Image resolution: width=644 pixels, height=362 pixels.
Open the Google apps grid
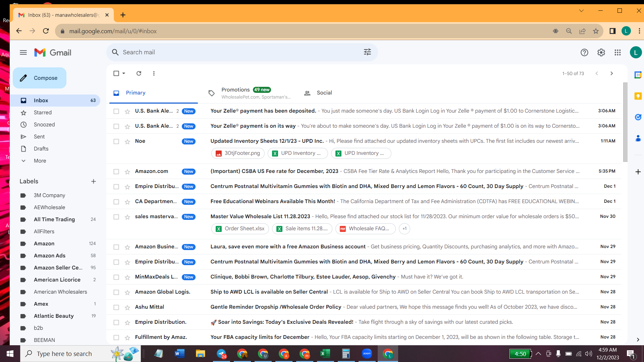pyautogui.click(x=618, y=53)
